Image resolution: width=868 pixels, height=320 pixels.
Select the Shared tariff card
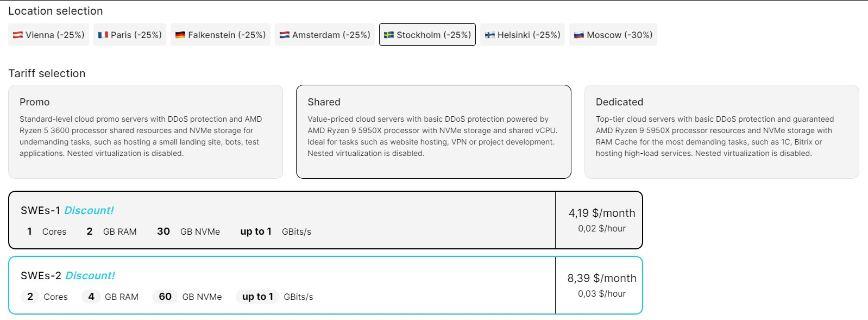tap(433, 131)
